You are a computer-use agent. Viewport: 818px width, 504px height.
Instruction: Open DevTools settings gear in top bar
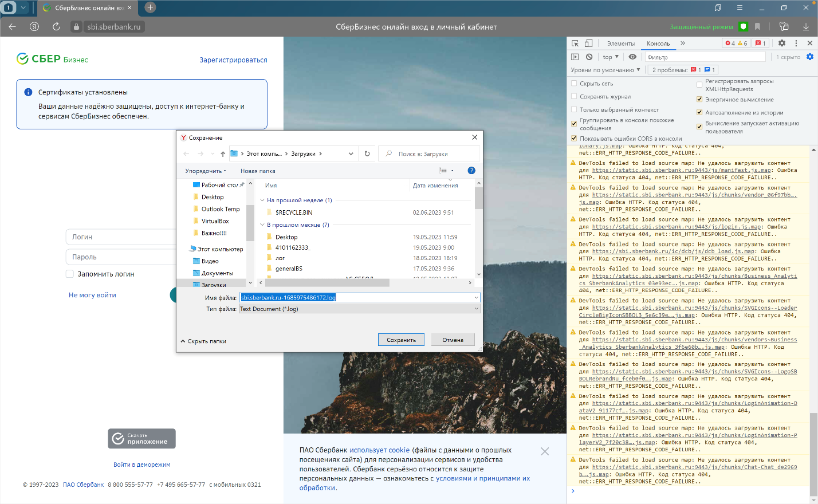click(x=782, y=44)
